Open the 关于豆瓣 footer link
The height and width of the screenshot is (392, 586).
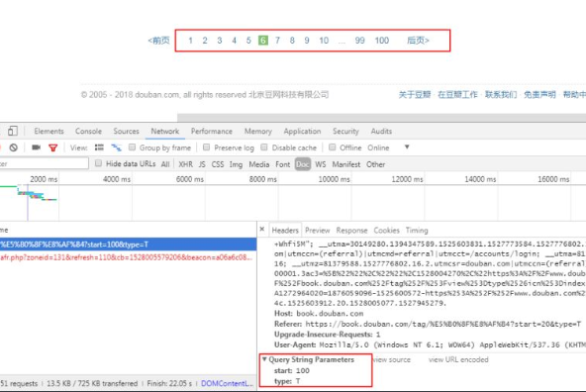tap(415, 95)
